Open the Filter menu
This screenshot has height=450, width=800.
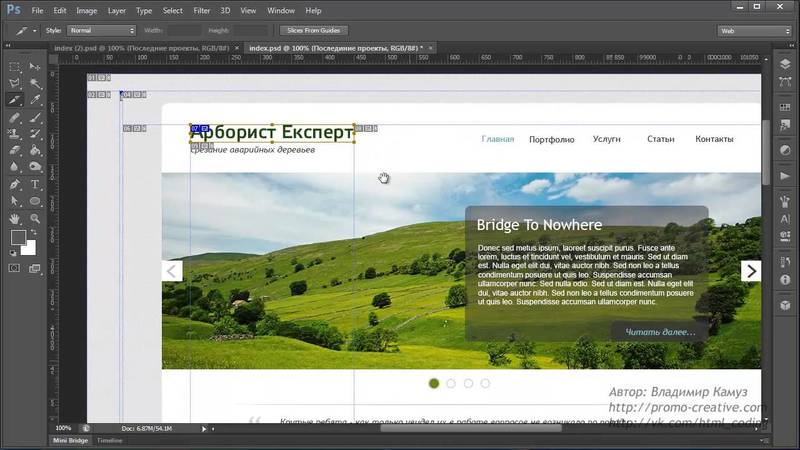click(200, 10)
